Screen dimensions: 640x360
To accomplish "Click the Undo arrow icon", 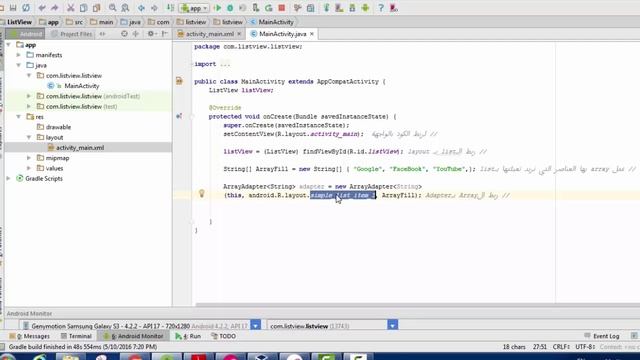I will pyautogui.click(x=42, y=8).
